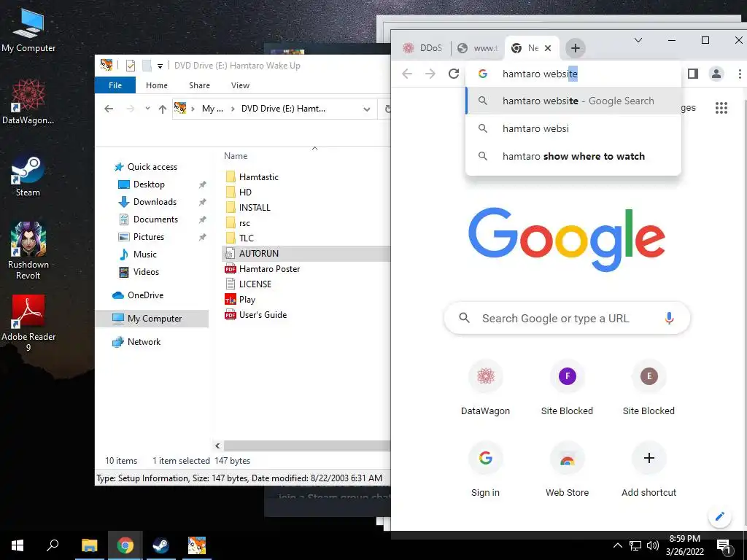Image resolution: width=747 pixels, height=560 pixels.
Task: Open Explorer recent locations dropdown
Action: coord(147,109)
